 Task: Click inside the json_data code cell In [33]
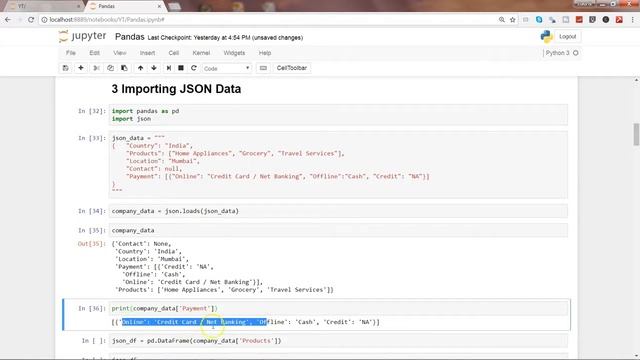tap(338, 164)
